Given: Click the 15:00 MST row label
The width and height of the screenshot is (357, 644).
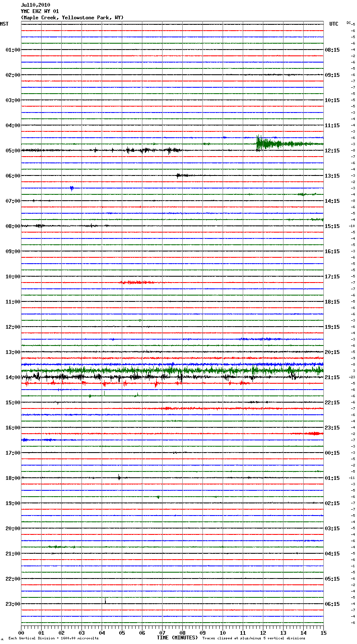Looking at the screenshot, I should click(13, 403).
